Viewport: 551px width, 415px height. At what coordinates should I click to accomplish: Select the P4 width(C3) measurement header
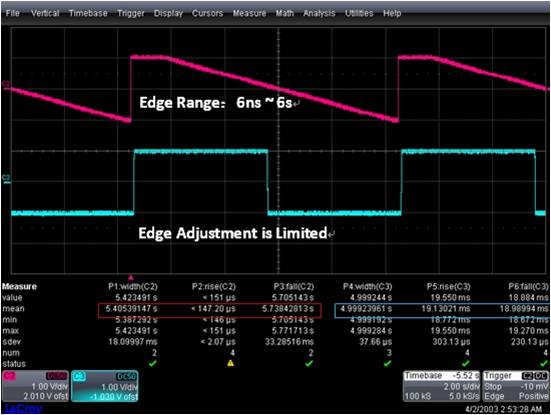368,286
